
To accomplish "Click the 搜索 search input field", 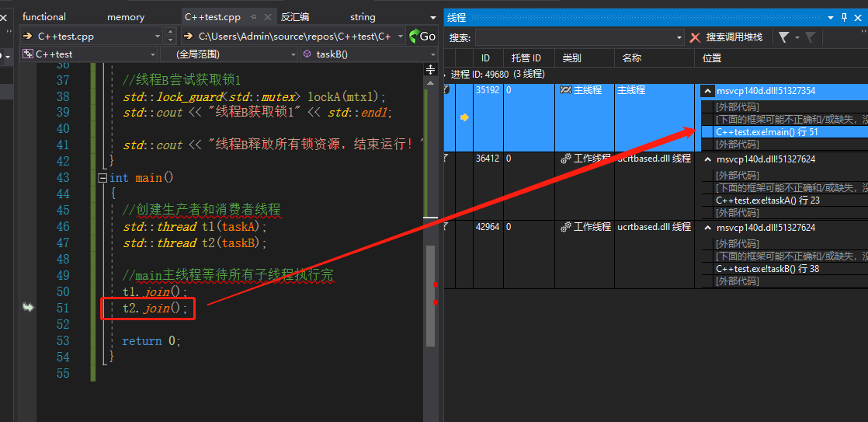I will 575,37.
